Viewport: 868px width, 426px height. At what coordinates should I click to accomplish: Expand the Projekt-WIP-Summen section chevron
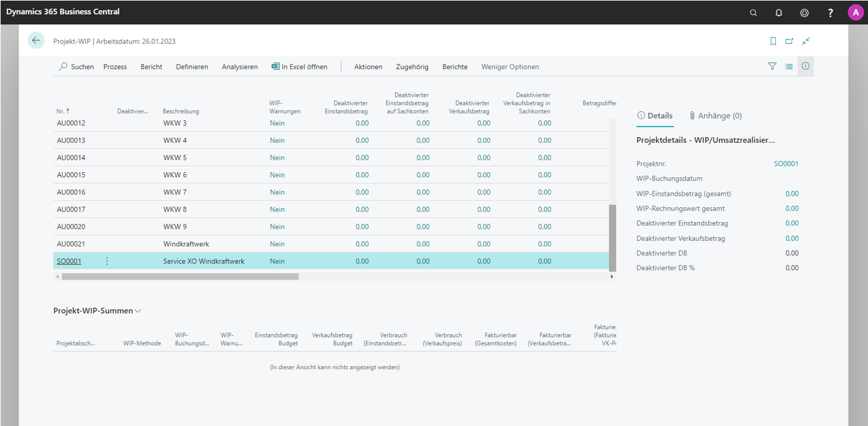[x=138, y=311]
